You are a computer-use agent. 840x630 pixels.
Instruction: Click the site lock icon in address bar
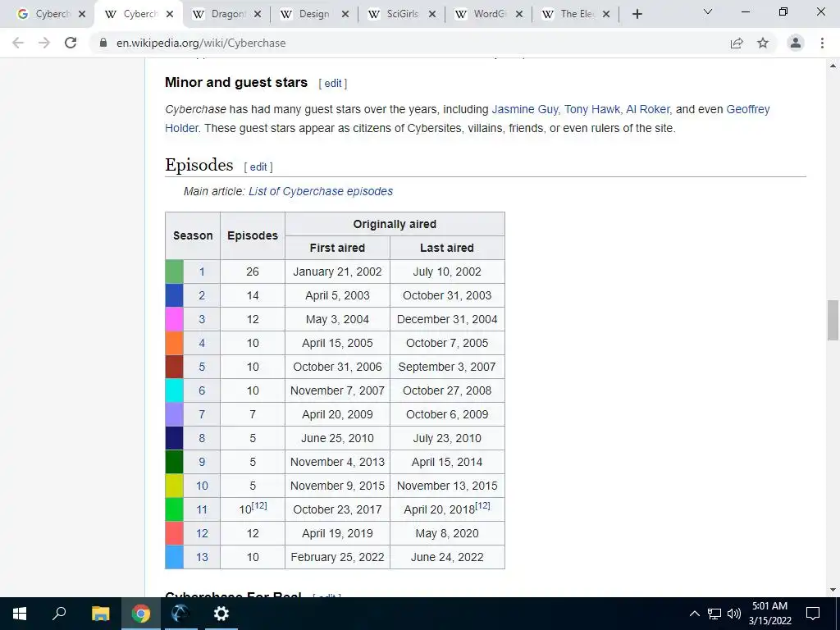point(103,43)
